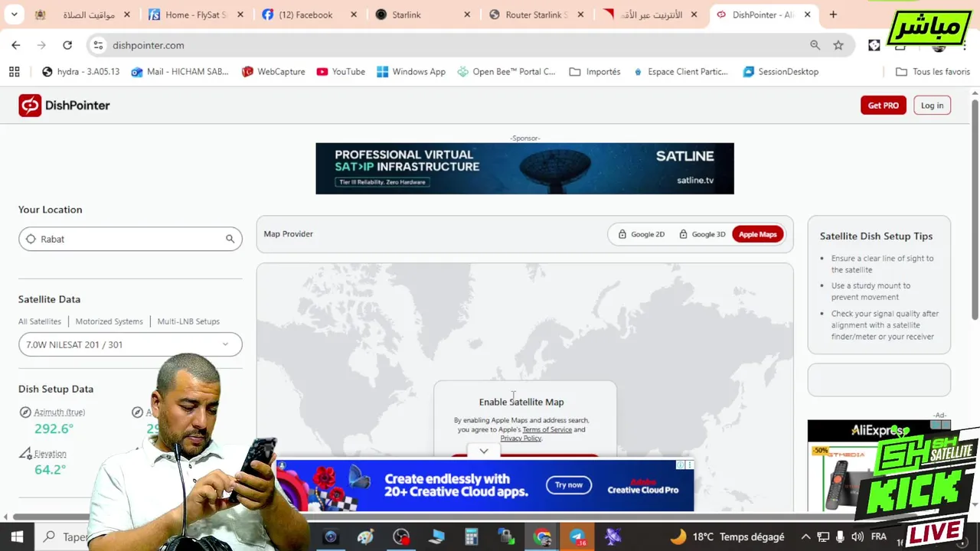Click the Log in button
Screen dimensions: 980x551
pyautogui.click(x=932, y=106)
